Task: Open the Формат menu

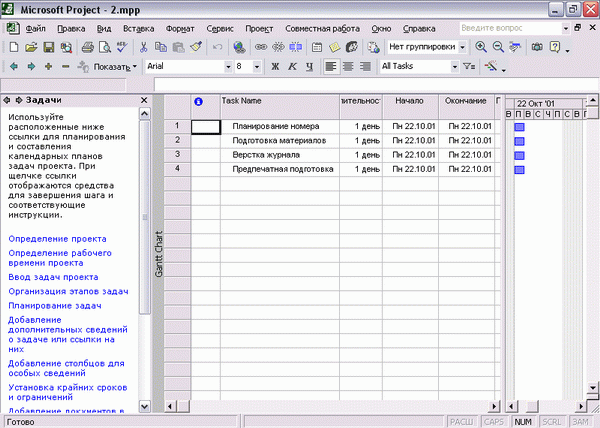Action: pos(180,29)
